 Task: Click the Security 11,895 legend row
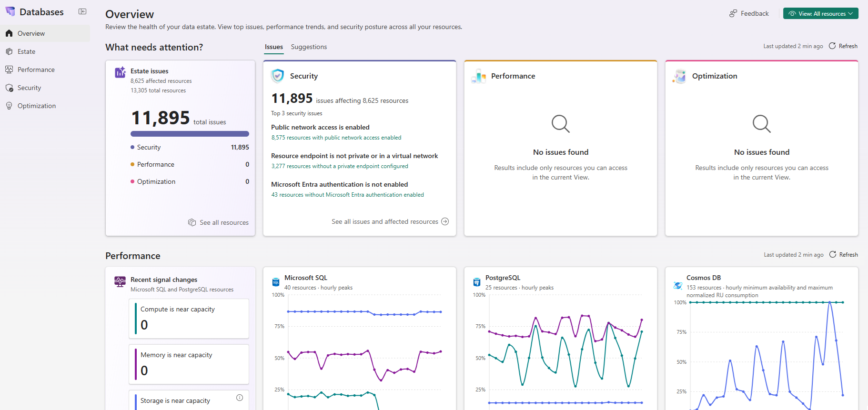pos(190,147)
